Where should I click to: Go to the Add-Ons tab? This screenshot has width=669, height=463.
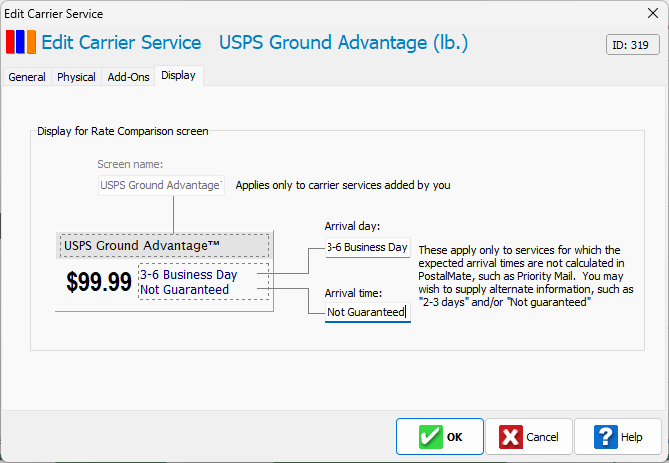[x=128, y=77]
